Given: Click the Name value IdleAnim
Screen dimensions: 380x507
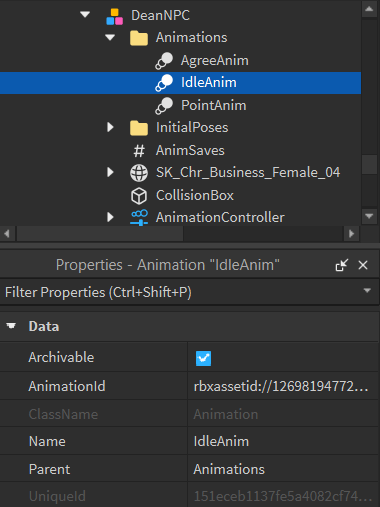Looking at the screenshot, I should (283, 441).
